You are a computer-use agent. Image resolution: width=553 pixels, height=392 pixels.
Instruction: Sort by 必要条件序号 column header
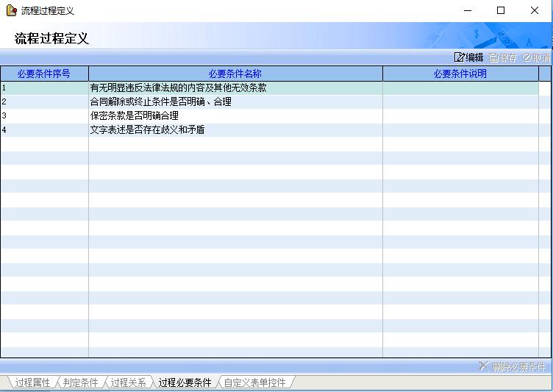click(44, 74)
